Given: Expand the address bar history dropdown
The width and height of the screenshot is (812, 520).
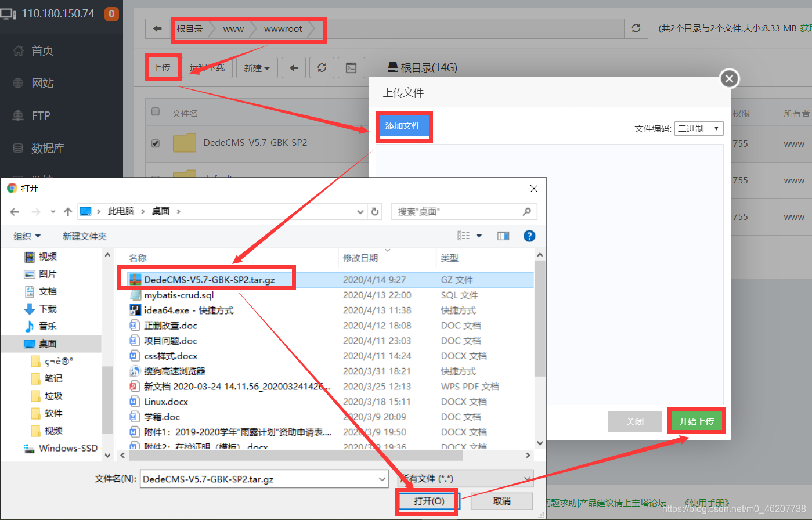Looking at the screenshot, I should click(x=360, y=212).
